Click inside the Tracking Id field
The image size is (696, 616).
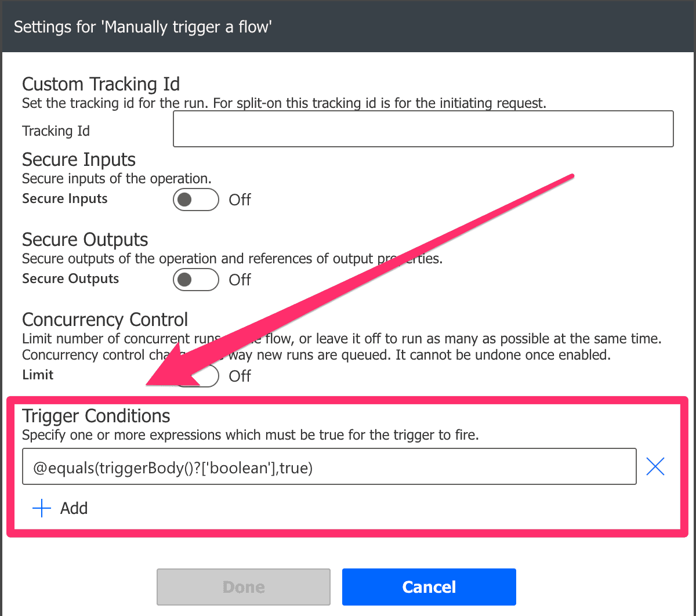point(422,129)
